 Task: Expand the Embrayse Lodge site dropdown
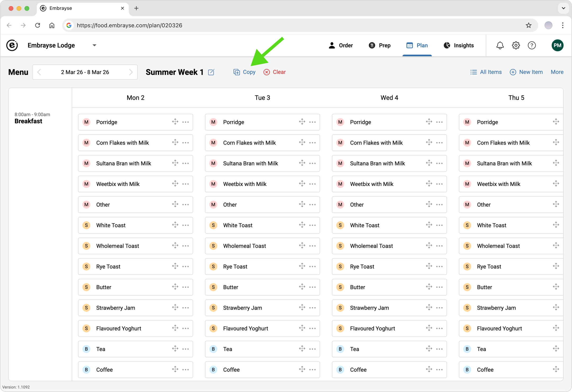coord(94,45)
